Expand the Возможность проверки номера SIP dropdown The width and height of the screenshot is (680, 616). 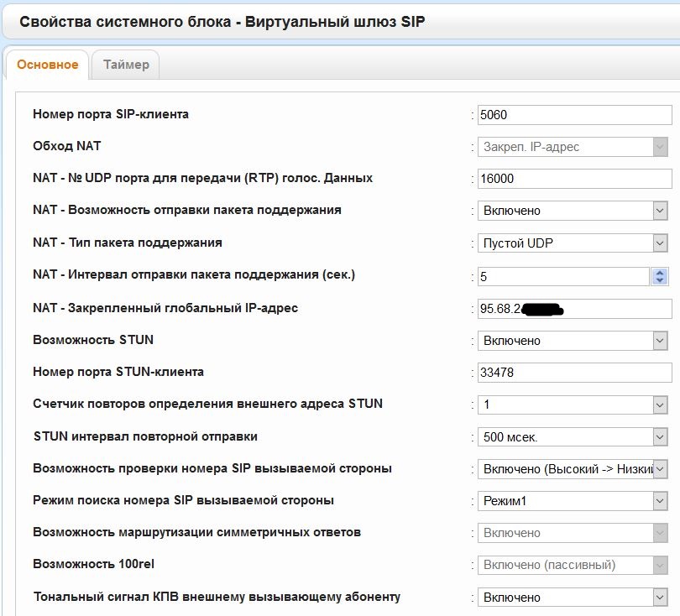pos(573,469)
